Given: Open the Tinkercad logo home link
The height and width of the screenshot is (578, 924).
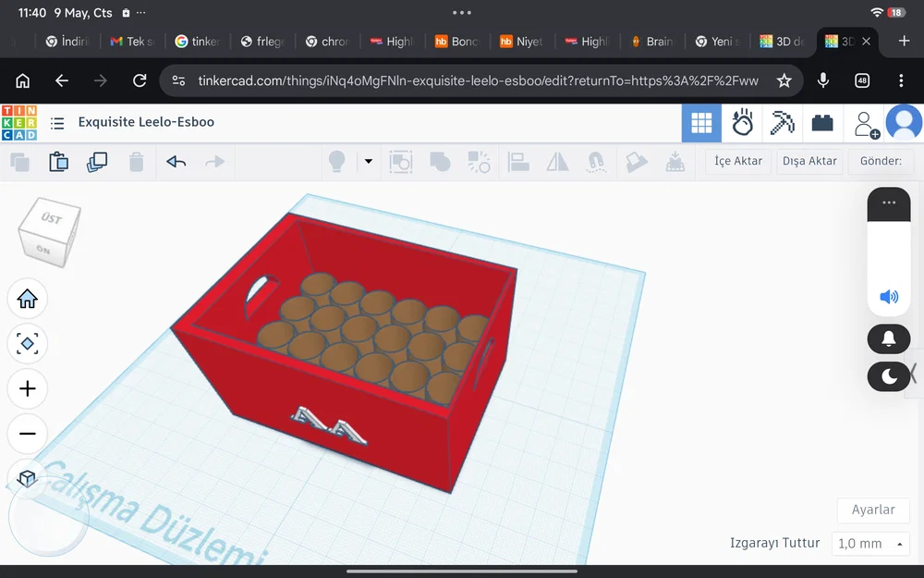Looking at the screenshot, I should pos(18,123).
